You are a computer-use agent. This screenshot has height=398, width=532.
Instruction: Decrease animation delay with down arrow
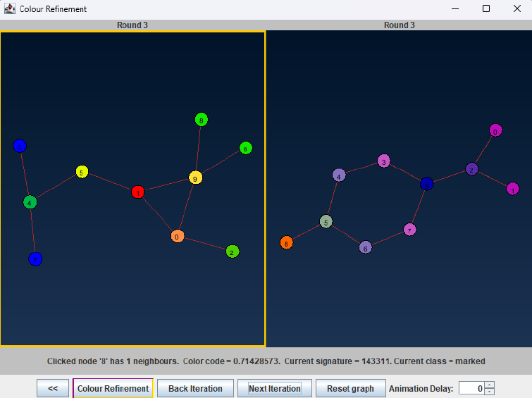coord(489,392)
